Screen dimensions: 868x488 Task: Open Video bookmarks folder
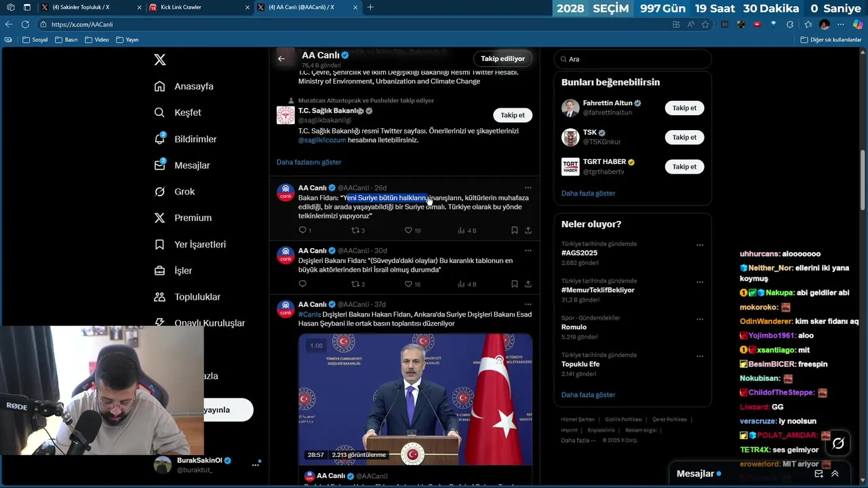tap(97, 40)
